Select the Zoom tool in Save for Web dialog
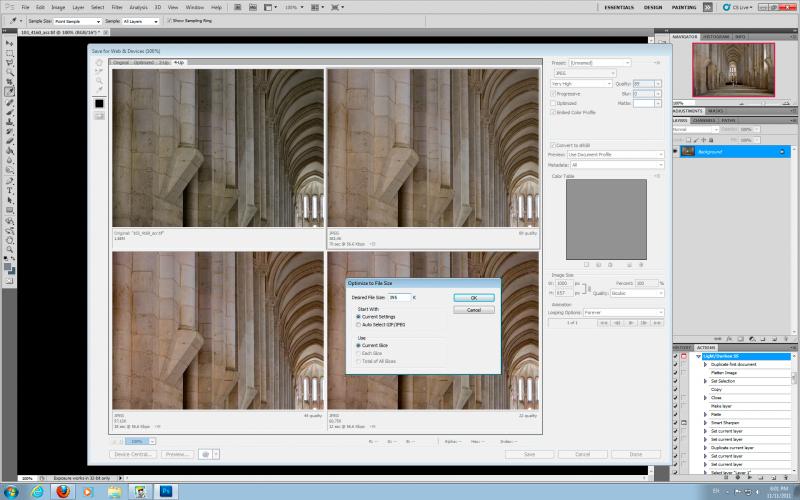 click(99, 81)
